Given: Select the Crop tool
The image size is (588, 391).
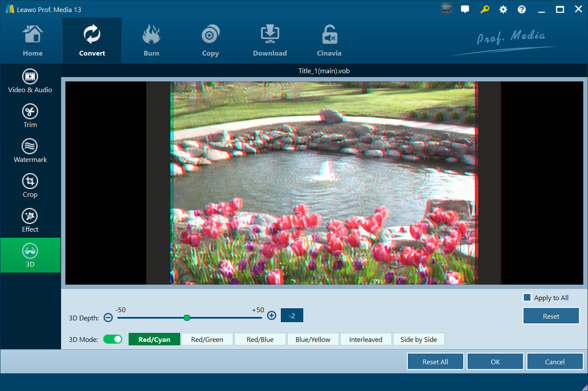Looking at the screenshot, I should (x=30, y=186).
